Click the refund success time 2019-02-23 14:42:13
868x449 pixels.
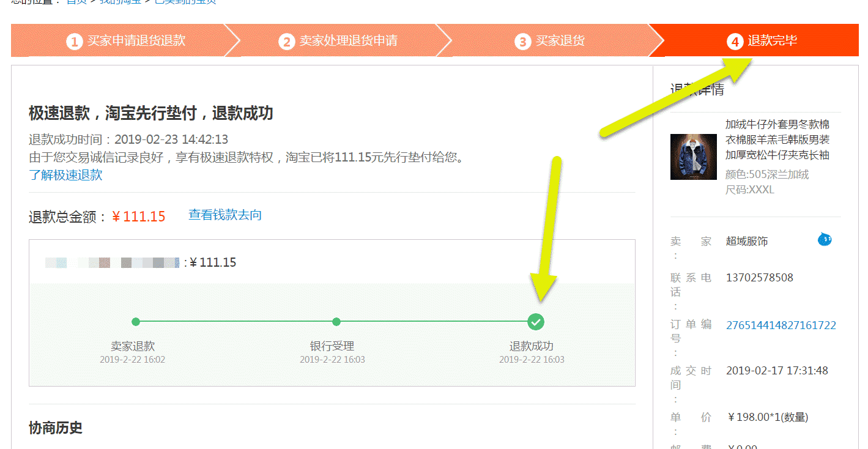(171, 139)
